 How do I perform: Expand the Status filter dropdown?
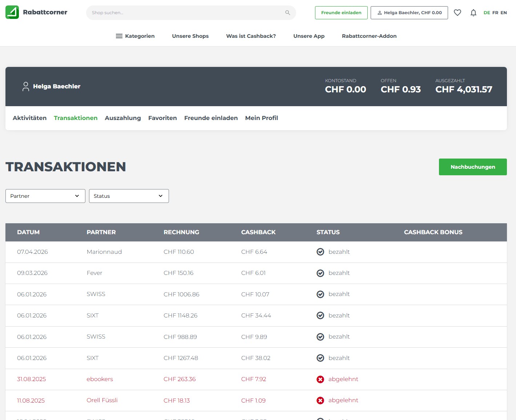coord(129,196)
